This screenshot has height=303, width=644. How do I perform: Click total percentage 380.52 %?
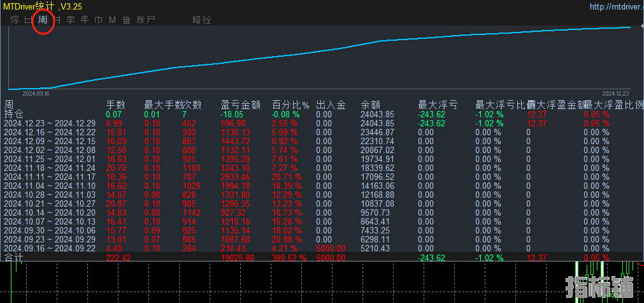click(x=289, y=258)
